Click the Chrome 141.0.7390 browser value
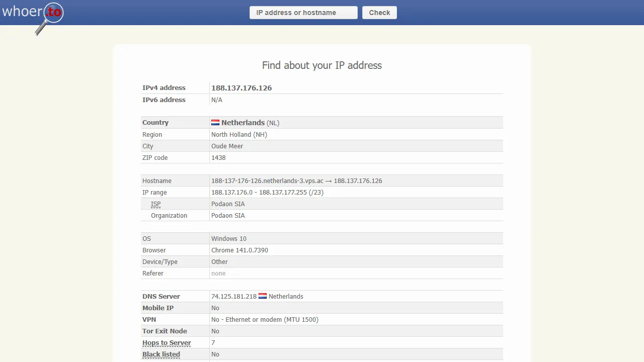The width and height of the screenshot is (644, 362). [239, 250]
